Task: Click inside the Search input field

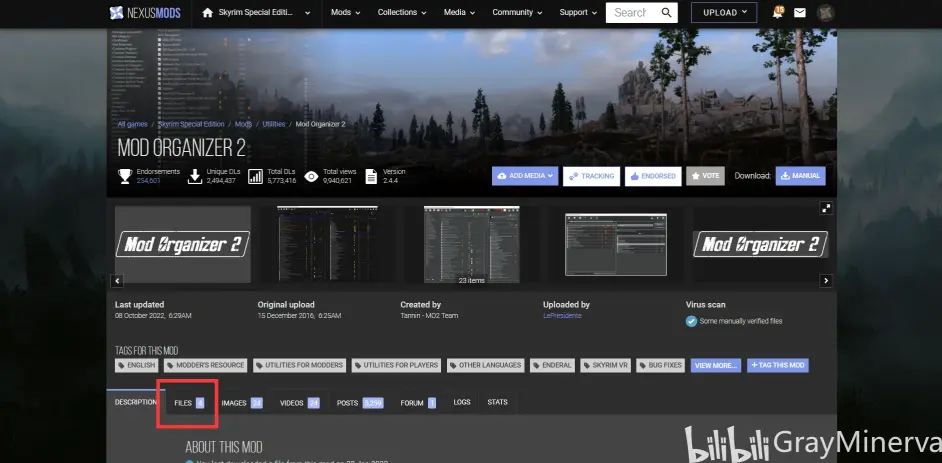Action: click(631, 13)
